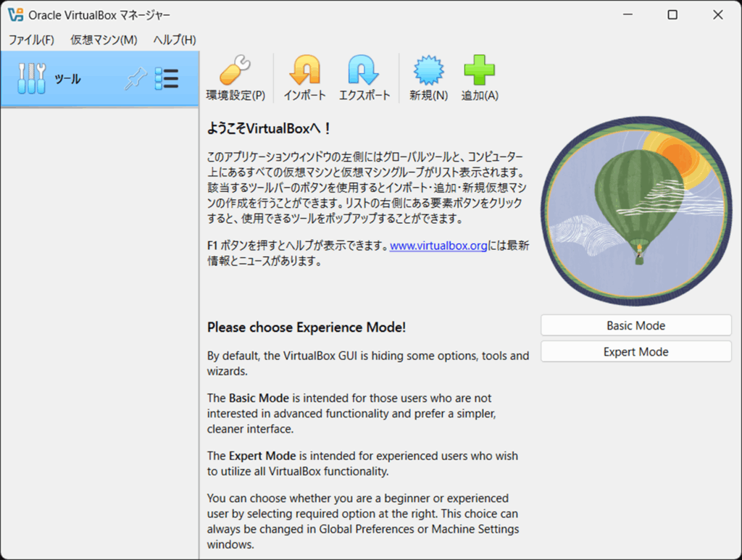Close the VirtualBox Manager window
This screenshot has height=560, width=742.
tap(718, 14)
